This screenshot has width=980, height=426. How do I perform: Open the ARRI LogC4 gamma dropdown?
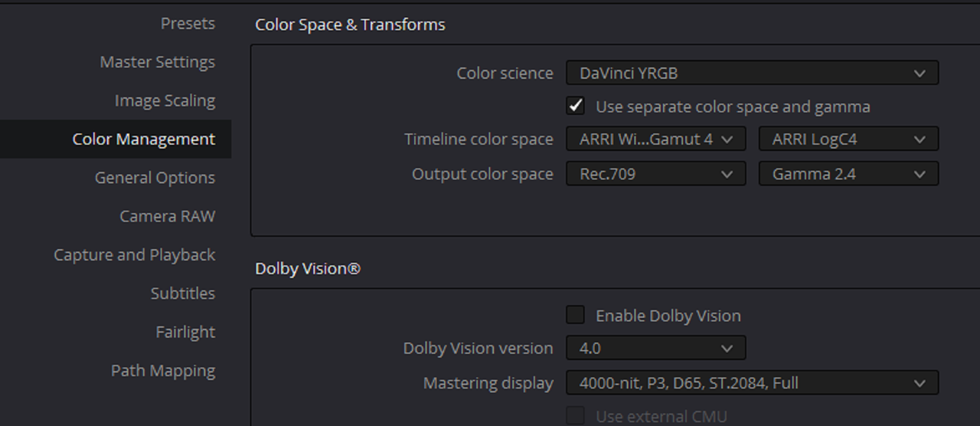pos(848,139)
